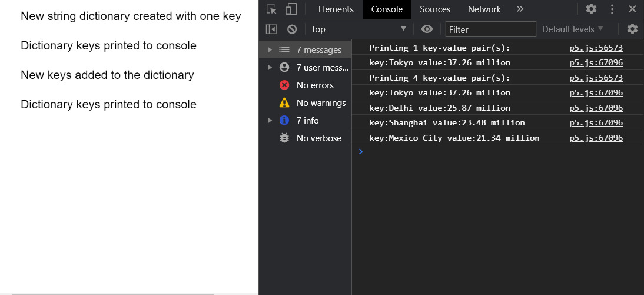Viewport: 644px width, 295px height.
Task: Clear console with the clear icon
Action: click(292, 29)
